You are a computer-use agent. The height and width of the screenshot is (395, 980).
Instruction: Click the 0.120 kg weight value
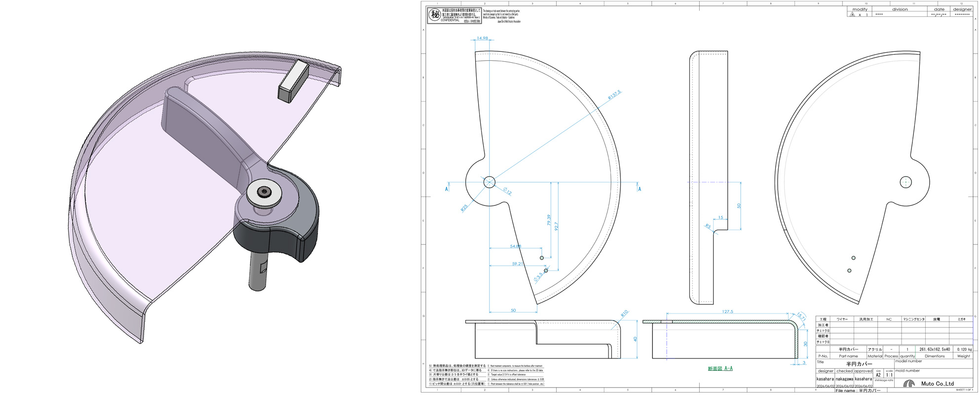tap(965, 350)
